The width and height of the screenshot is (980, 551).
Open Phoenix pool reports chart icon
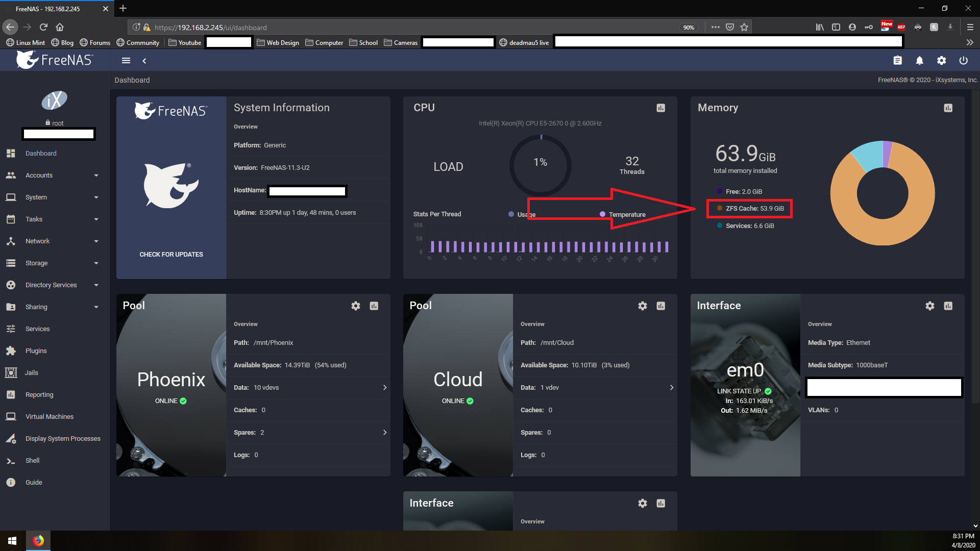click(374, 306)
